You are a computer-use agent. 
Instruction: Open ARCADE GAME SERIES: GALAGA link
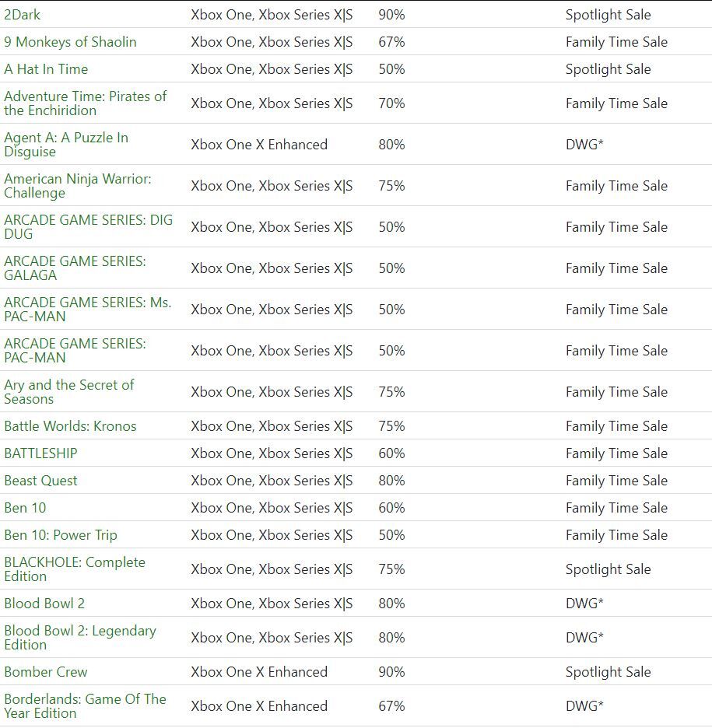[75, 268]
